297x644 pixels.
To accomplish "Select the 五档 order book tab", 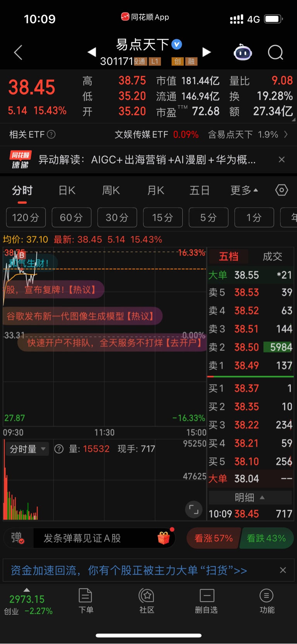I will 229,256.
